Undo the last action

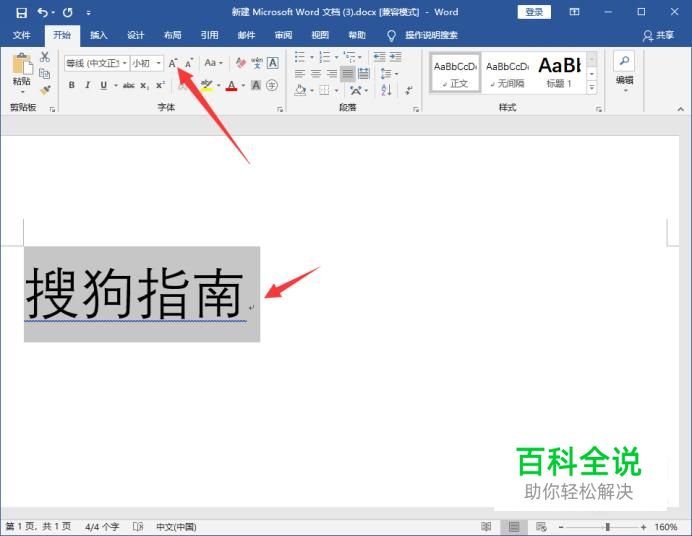[x=42, y=12]
